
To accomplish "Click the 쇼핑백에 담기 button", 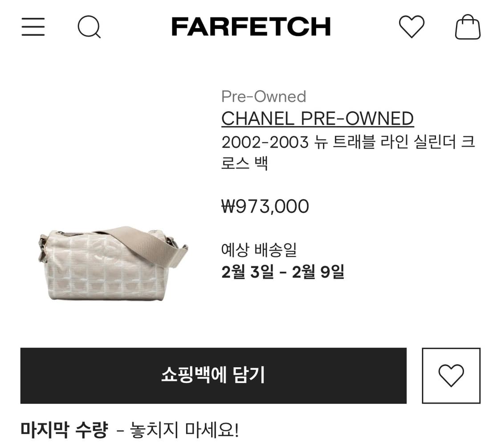I will click(213, 375).
